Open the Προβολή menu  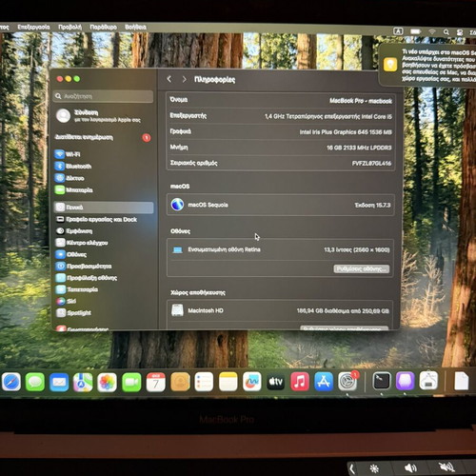pos(69,27)
